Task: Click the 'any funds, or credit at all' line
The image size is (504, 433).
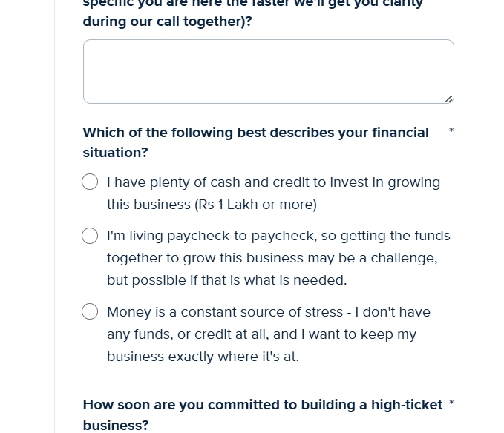Action: coord(261,334)
